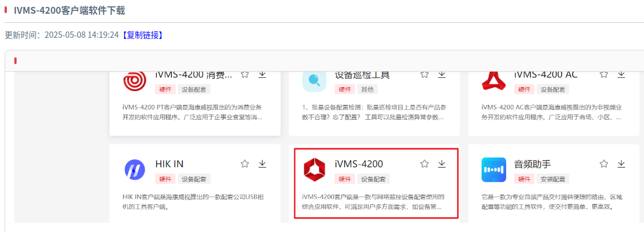The width and height of the screenshot is (644, 232).
Task: Star the 音频助手 card
Action: coord(604,164)
